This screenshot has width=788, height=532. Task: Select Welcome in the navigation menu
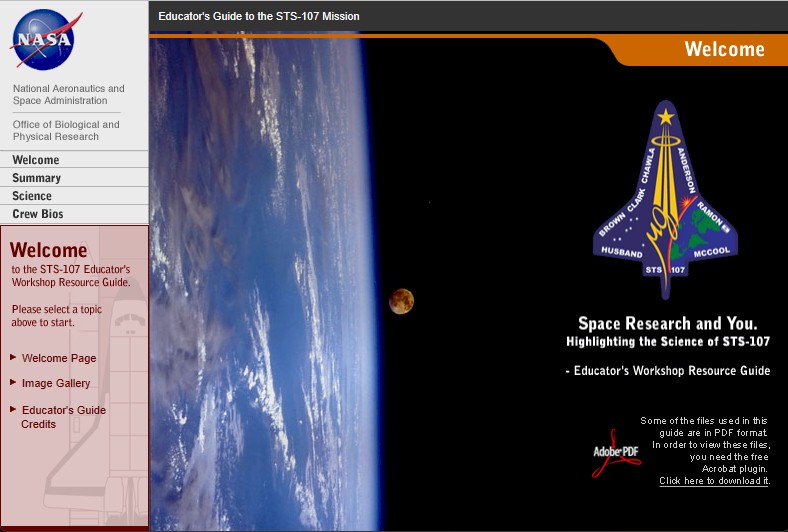tap(36, 160)
